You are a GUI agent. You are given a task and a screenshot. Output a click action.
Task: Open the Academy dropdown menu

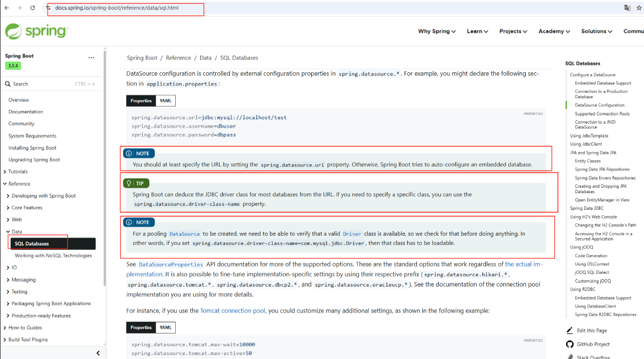[x=554, y=31]
